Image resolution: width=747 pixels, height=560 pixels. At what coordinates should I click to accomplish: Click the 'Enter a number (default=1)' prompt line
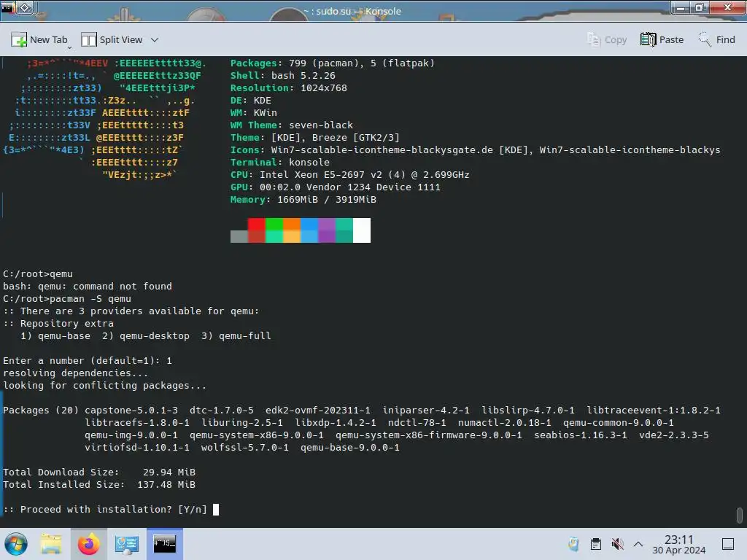click(88, 360)
